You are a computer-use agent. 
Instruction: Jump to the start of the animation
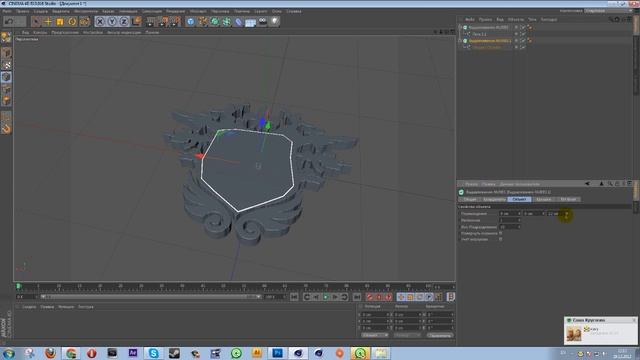click(294, 297)
